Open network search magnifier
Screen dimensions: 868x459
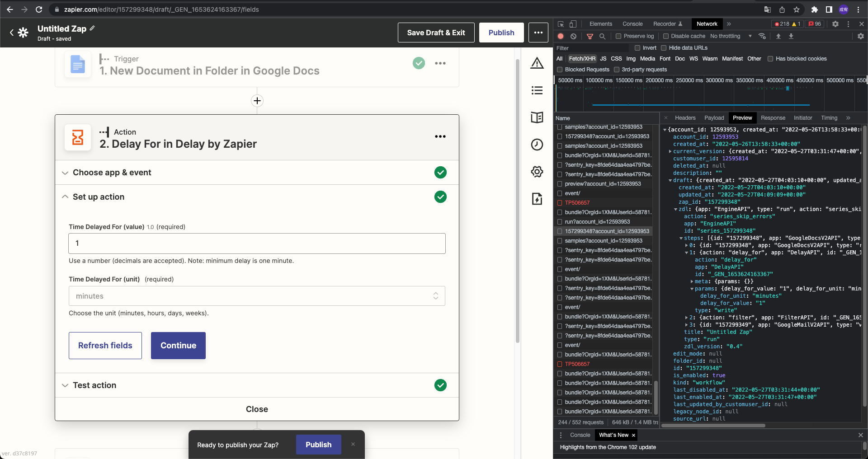coord(602,36)
